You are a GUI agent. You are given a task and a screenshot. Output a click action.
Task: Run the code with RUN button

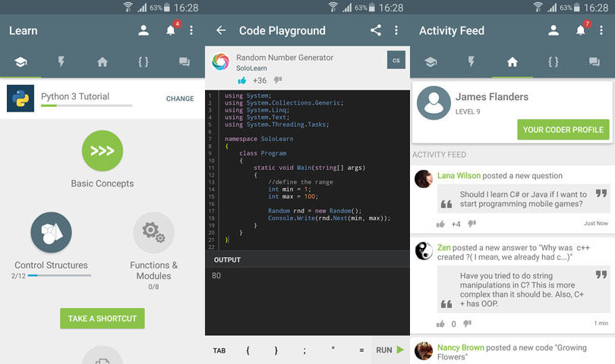tap(390, 350)
